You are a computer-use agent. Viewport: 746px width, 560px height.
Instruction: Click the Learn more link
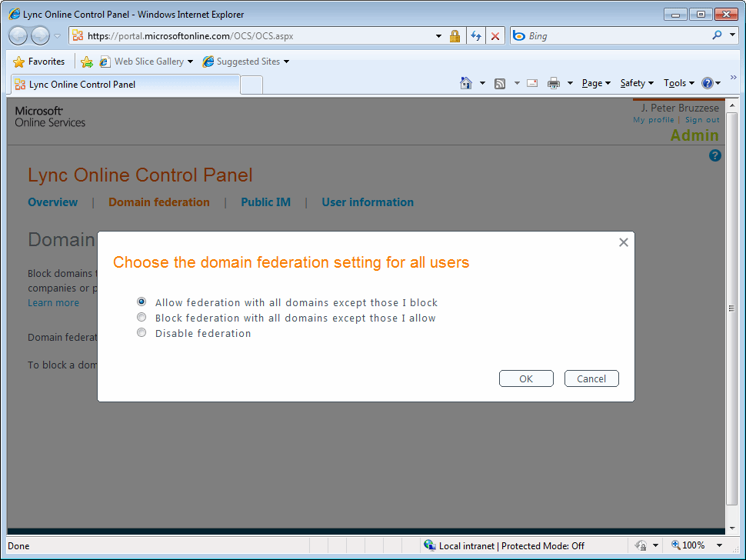tap(53, 303)
